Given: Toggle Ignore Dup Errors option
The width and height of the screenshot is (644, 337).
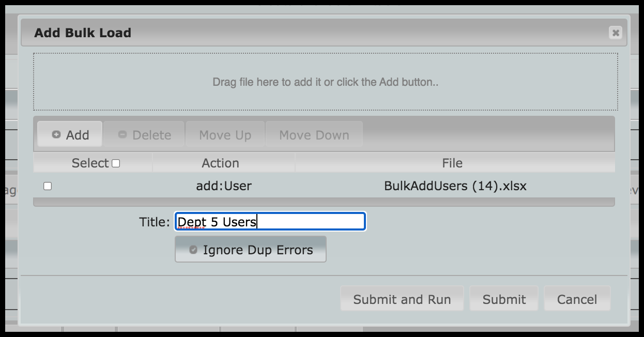Looking at the screenshot, I should [x=251, y=249].
